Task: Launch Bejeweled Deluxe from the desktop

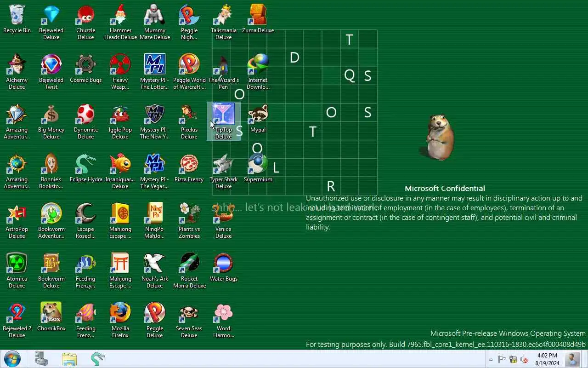Action: click(51, 22)
